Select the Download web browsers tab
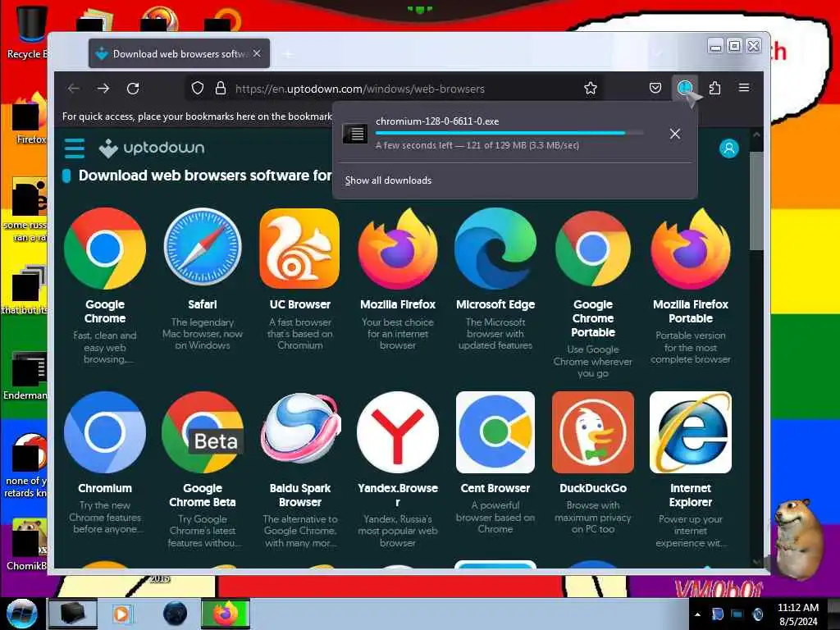 click(179, 53)
